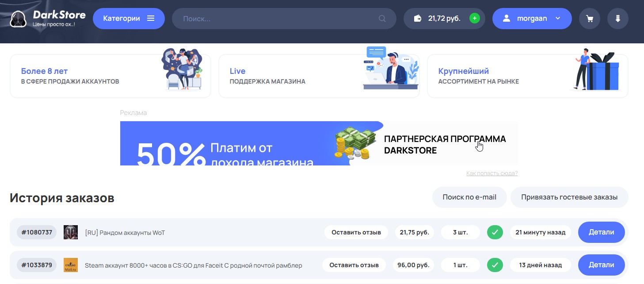The width and height of the screenshot is (644, 284).
Task: Click the '1 шт.' quantity
Action: 461,265
